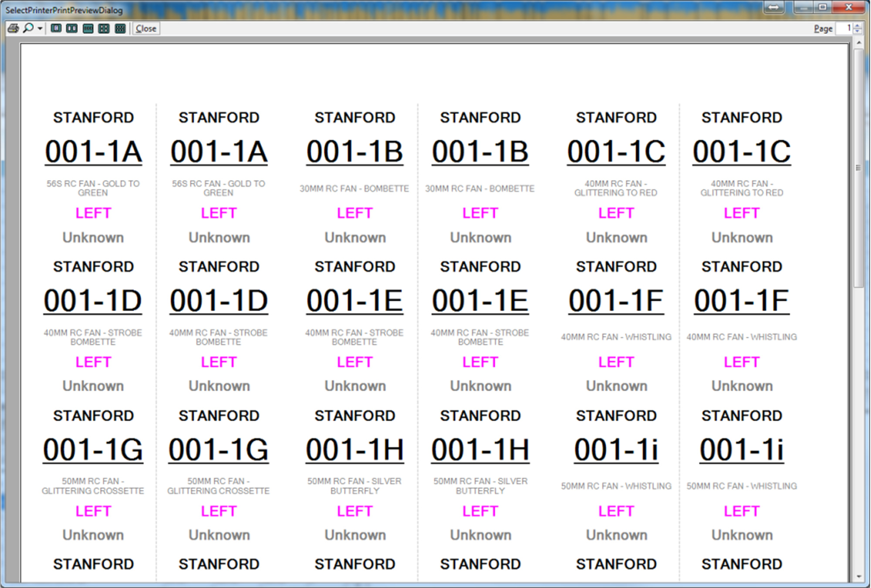Image resolution: width=871 pixels, height=588 pixels.
Task: Show six pages preview layout
Action: 120,28
